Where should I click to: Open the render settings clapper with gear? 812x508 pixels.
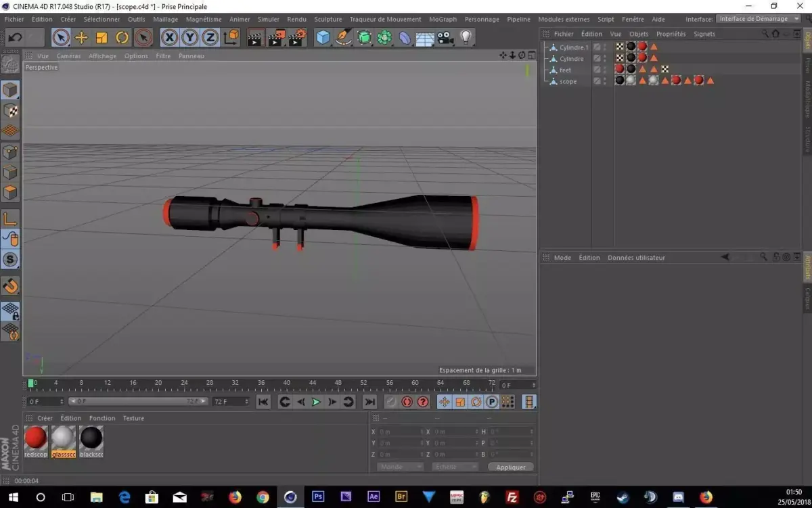click(x=297, y=38)
